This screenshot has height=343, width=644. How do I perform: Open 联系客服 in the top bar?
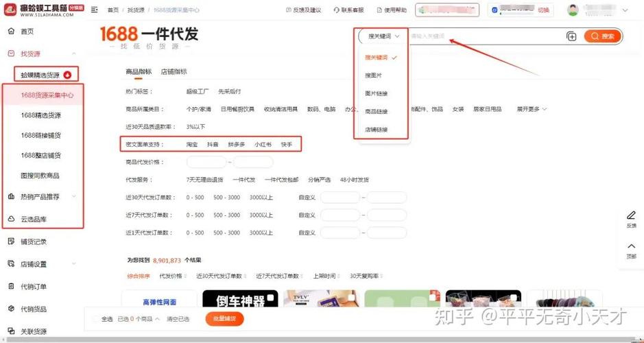(348, 10)
